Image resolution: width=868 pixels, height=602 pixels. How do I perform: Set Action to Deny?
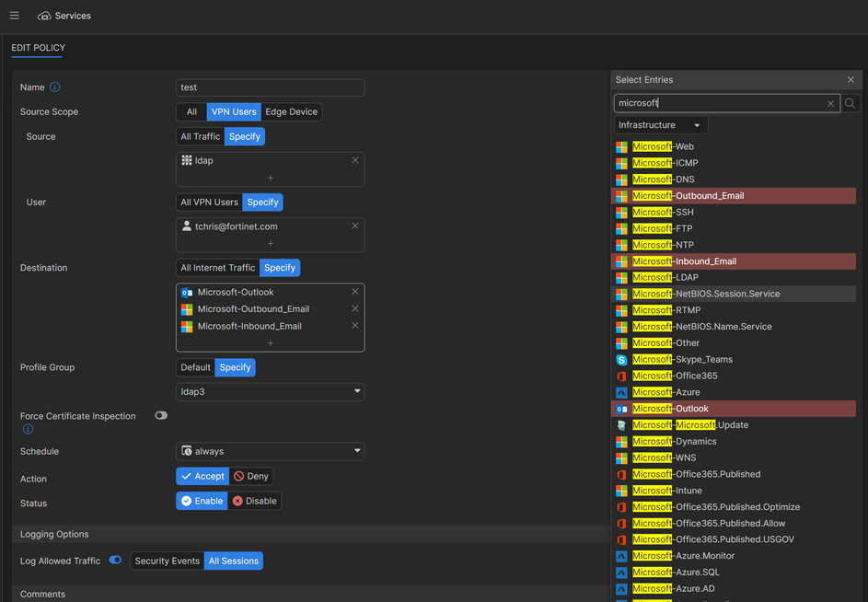tap(251, 477)
